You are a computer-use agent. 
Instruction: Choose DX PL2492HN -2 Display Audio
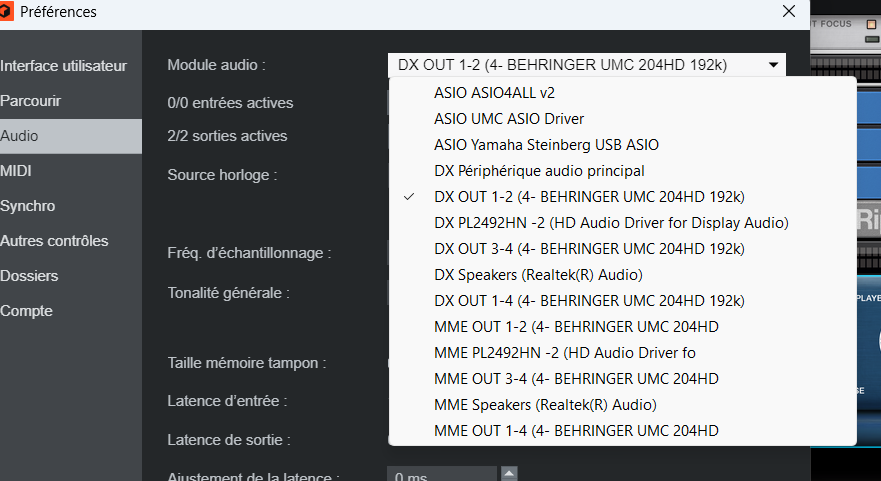click(623, 223)
